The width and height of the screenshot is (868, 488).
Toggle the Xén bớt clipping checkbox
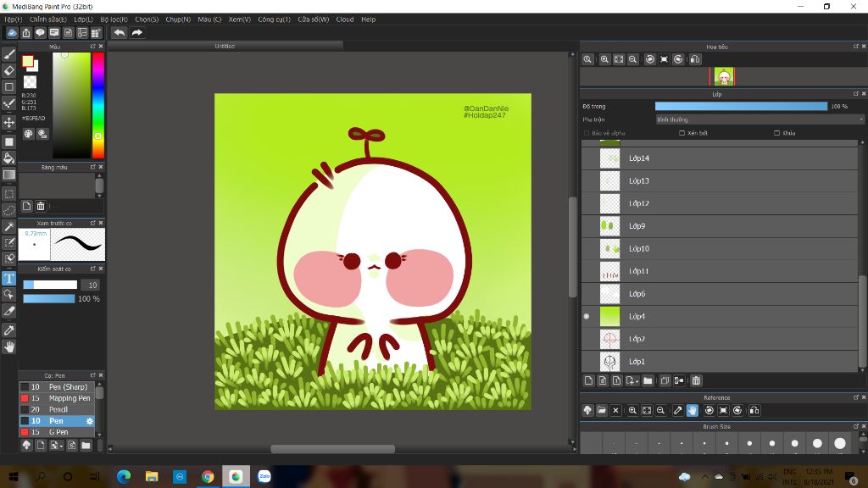point(682,133)
